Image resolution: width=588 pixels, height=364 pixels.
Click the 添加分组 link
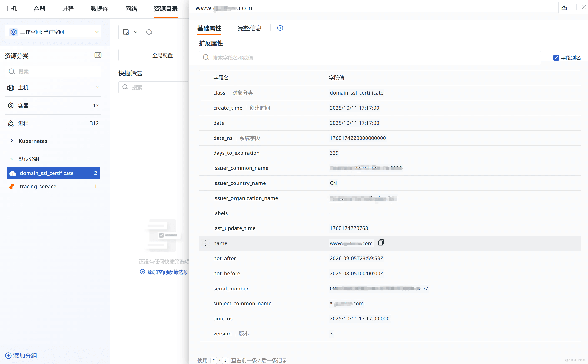point(21,356)
